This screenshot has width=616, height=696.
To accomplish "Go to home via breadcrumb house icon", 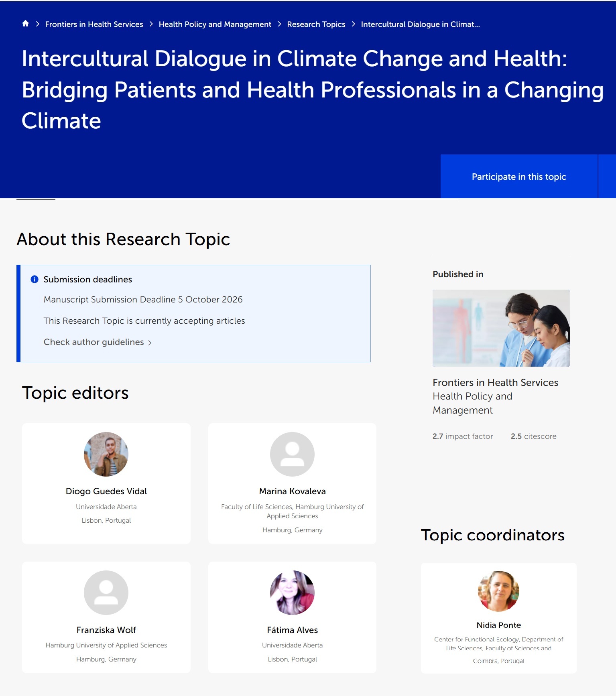I will coord(26,24).
